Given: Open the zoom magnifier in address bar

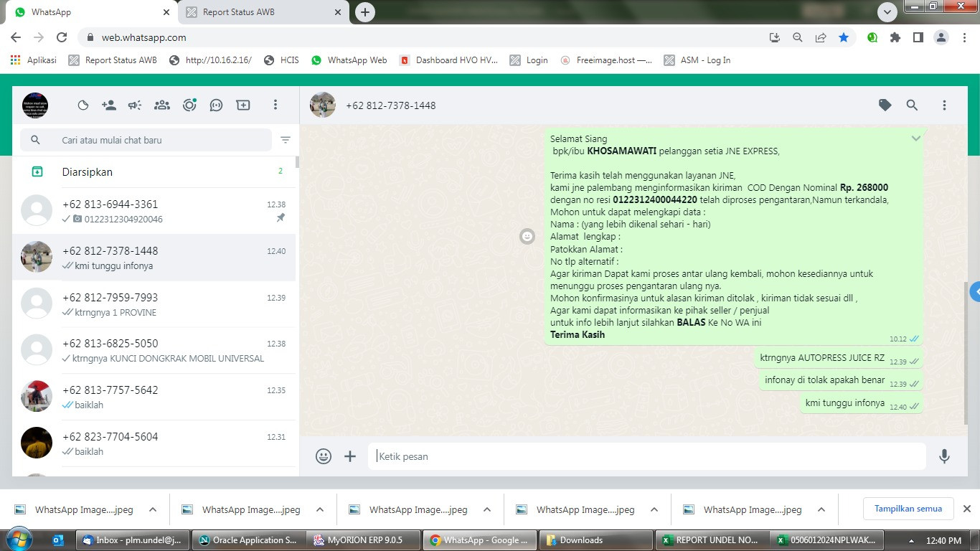Looking at the screenshot, I should pos(797,37).
